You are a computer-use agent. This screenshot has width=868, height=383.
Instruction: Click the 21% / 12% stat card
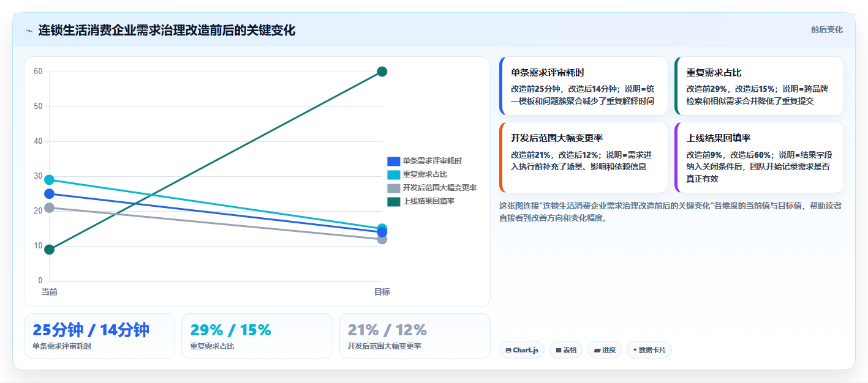[x=415, y=336]
